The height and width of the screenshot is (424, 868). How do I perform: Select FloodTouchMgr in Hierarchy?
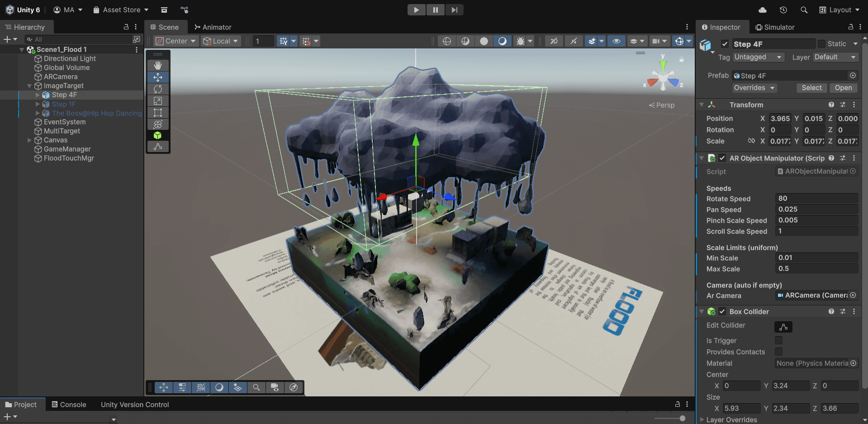click(x=69, y=158)
